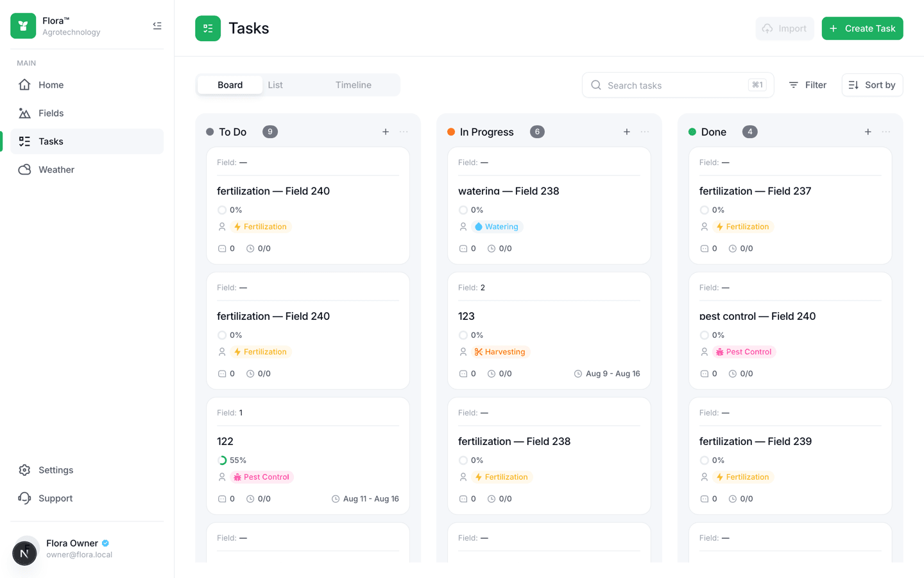924x578 pixels.
Task: Click the 0% progress ring on task 123
Action: [x=463, y=335]
